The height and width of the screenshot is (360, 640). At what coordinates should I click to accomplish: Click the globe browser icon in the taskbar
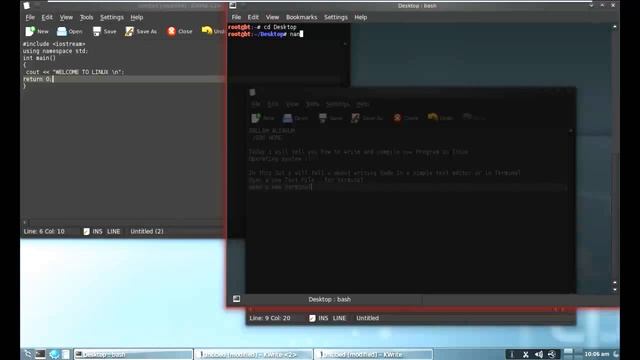point(54,354)
